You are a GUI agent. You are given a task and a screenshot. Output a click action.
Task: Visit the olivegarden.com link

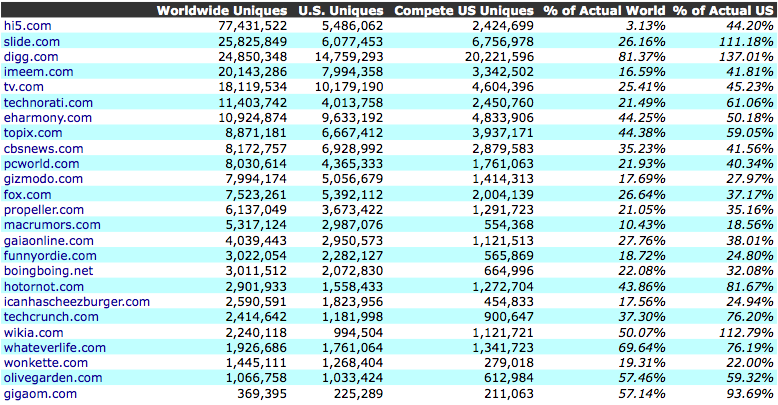point(53,378)
